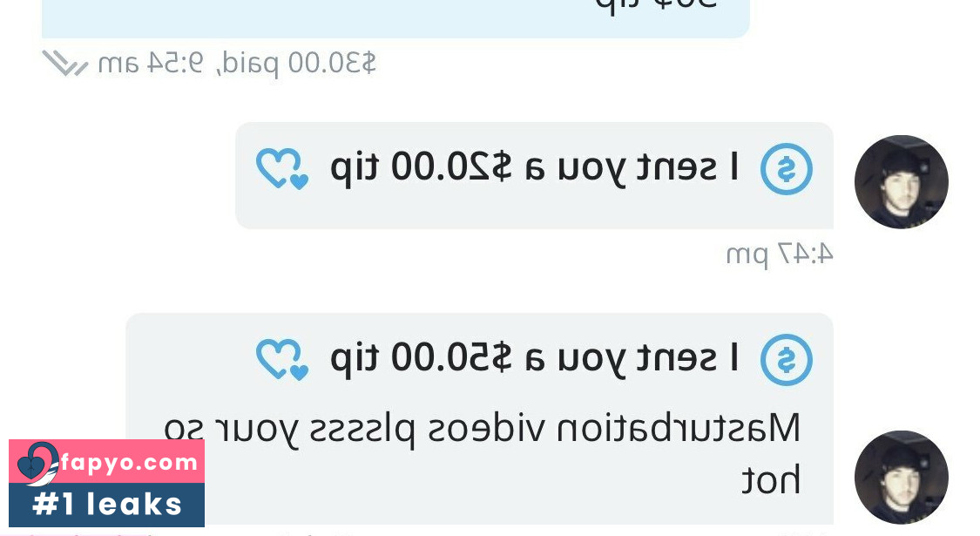Click empty space inside the $20.00 tip bubble
Viewport: 980px width, 536px height.
click(x=534, y=209)
